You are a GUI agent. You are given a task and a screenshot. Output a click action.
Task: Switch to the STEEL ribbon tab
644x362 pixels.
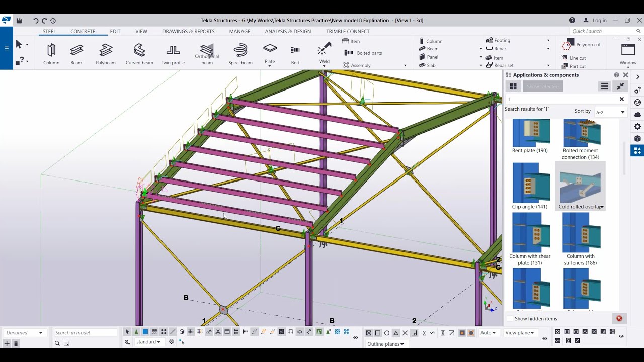(49, 31)
